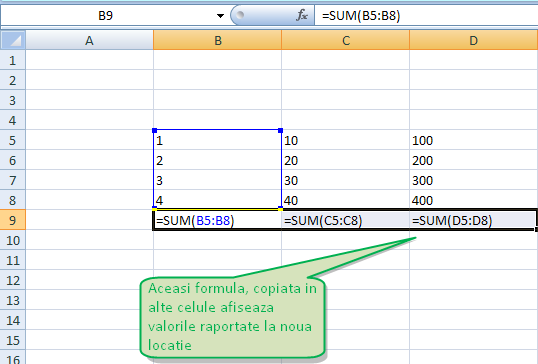
Task: Select column C header
Action: (x=346, y=40)
